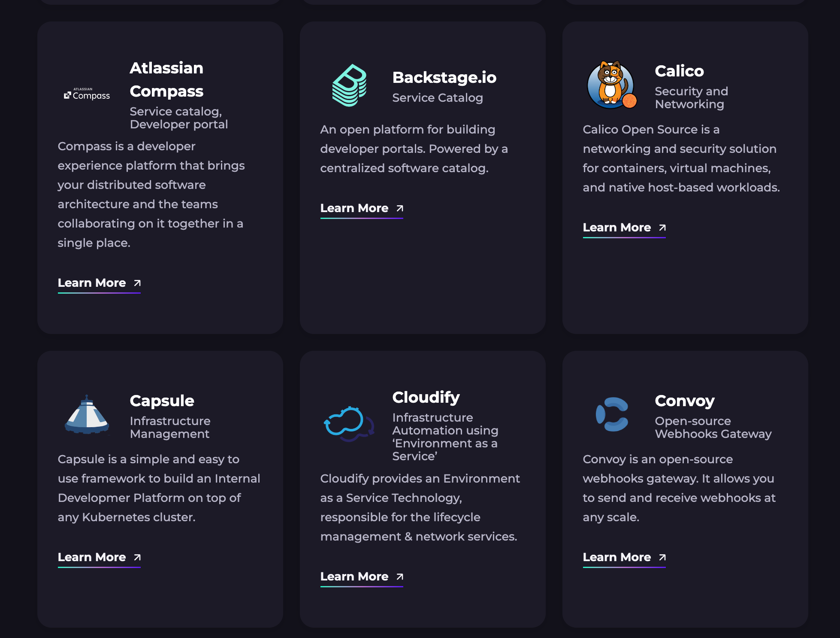Screen dimensions: 840x638
Task: Click the Backstage.io stacked logo icon
Action: pos(349,85)
